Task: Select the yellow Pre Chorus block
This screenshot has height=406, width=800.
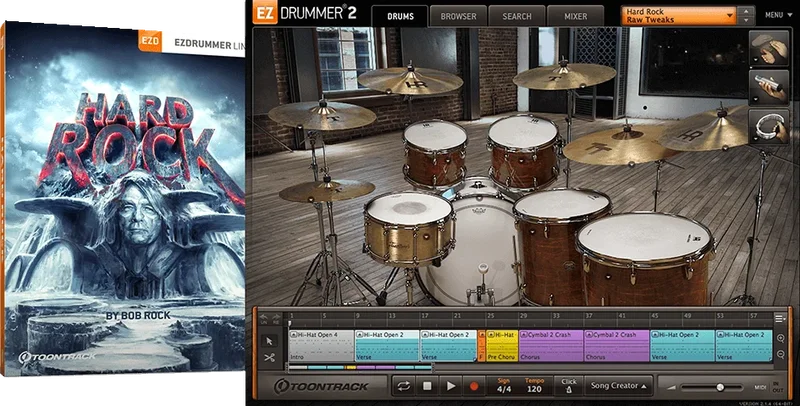Action: click(x=502, y=346)
